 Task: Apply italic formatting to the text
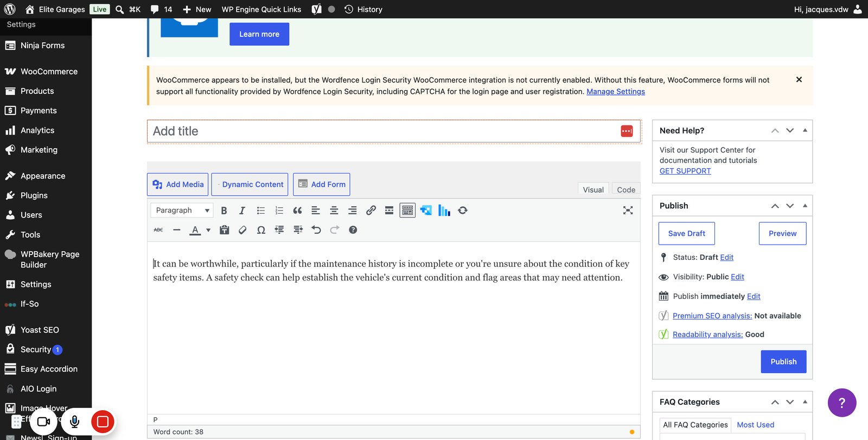pyautogui.click(x=242, y=211)
